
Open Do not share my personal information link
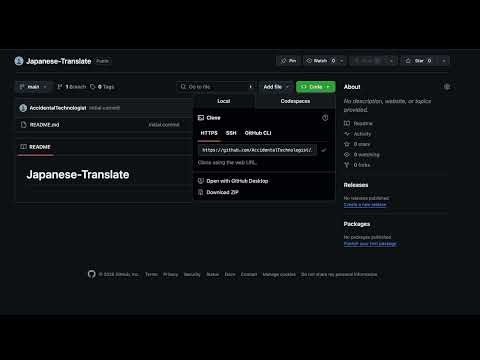(x=339, y=274)
